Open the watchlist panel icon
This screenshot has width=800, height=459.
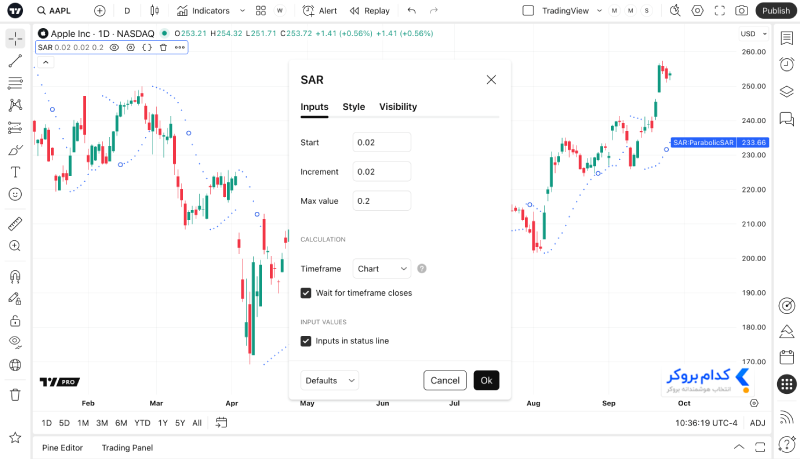[787, 38]
